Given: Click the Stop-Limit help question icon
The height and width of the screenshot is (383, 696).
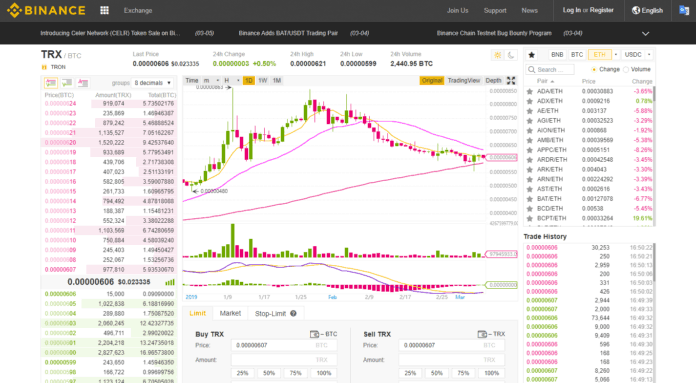Looking at the screenshot, I should [x=293, y=313].
